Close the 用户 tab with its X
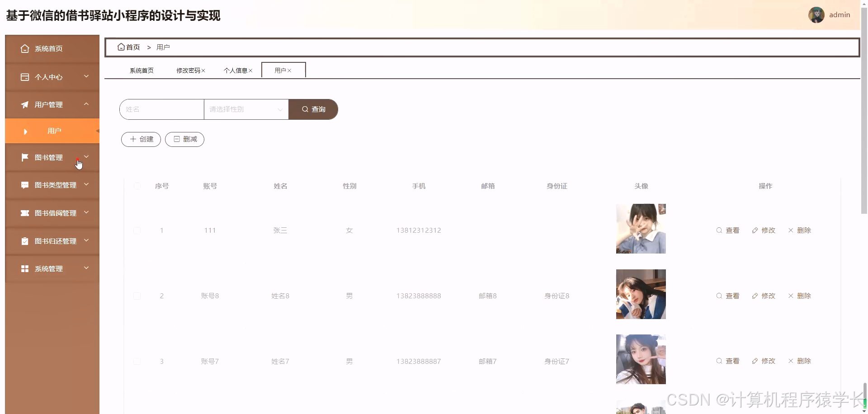The height and width of the screenshot is (414, 868). click(x=289, y=71)
